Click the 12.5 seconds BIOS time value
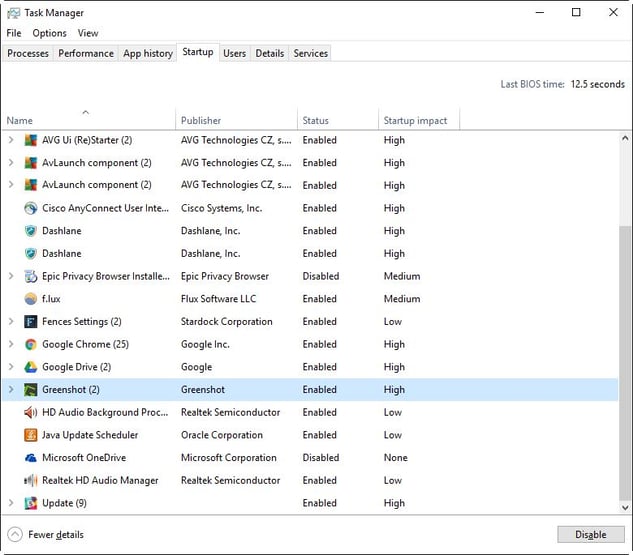 click(x=597, y=84)
